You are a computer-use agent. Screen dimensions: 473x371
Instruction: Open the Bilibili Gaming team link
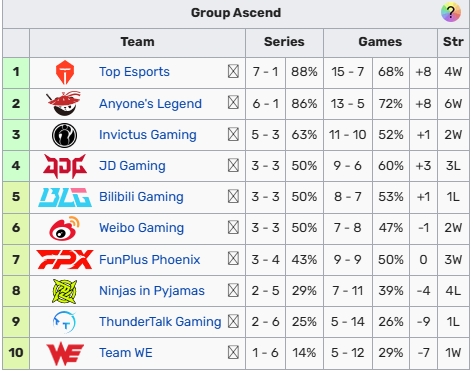(x=141, y=197)
